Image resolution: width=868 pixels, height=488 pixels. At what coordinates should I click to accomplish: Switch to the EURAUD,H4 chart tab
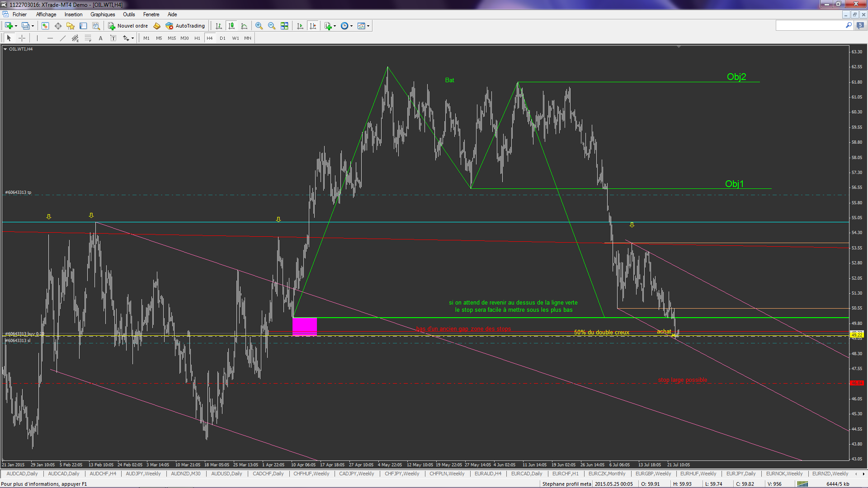(x=487, y=474)
